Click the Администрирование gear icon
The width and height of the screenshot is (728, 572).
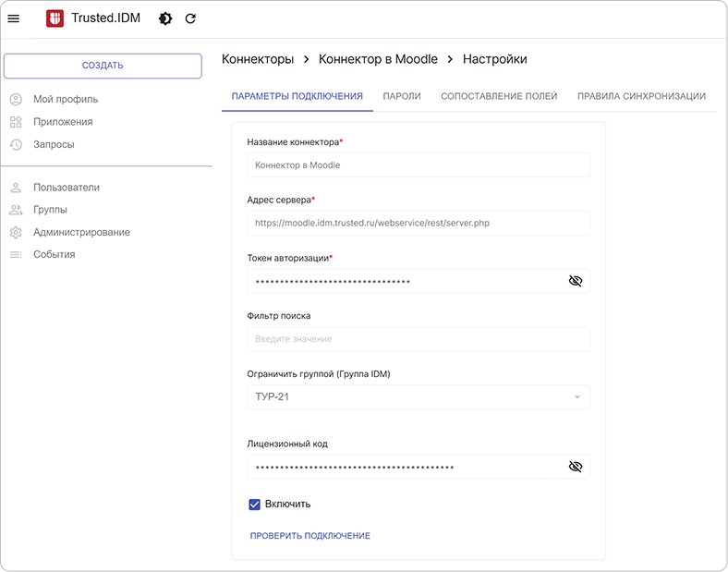(16, 232)
